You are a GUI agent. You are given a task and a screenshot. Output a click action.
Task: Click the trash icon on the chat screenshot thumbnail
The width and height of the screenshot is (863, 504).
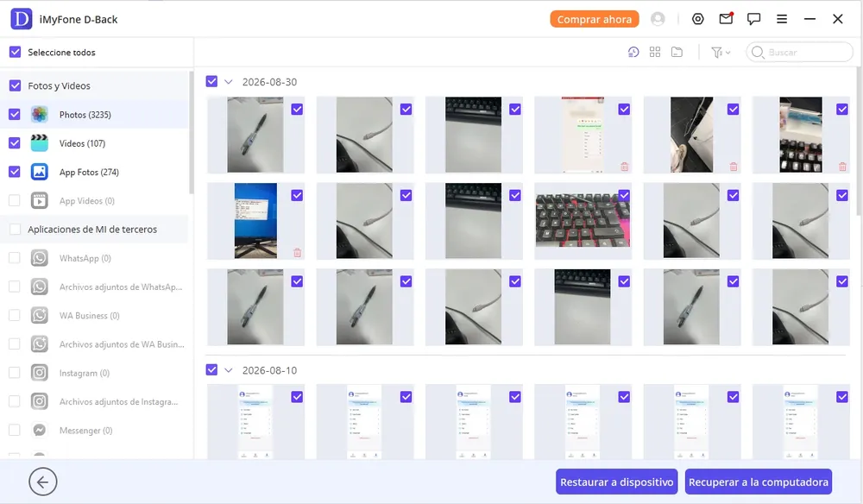[624, 167]
